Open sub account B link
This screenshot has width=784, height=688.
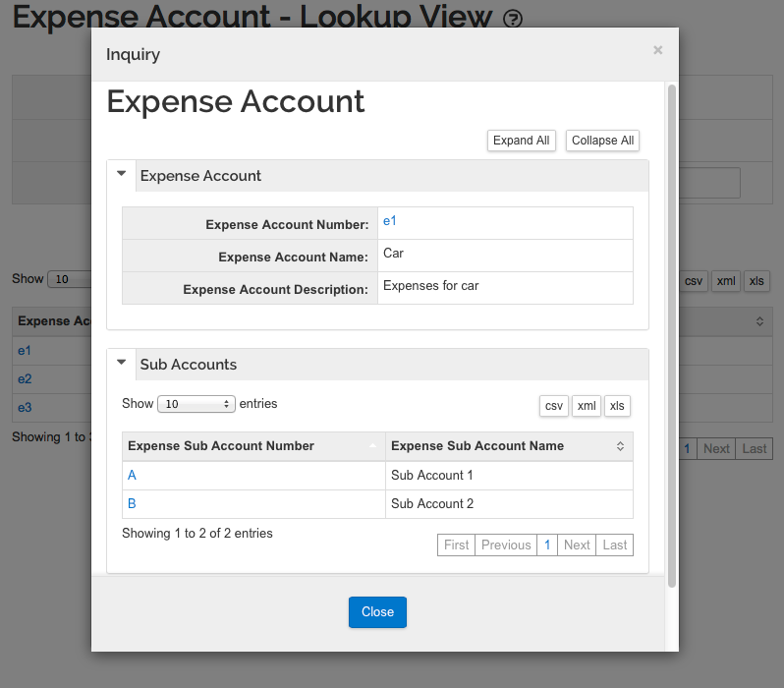132,503
